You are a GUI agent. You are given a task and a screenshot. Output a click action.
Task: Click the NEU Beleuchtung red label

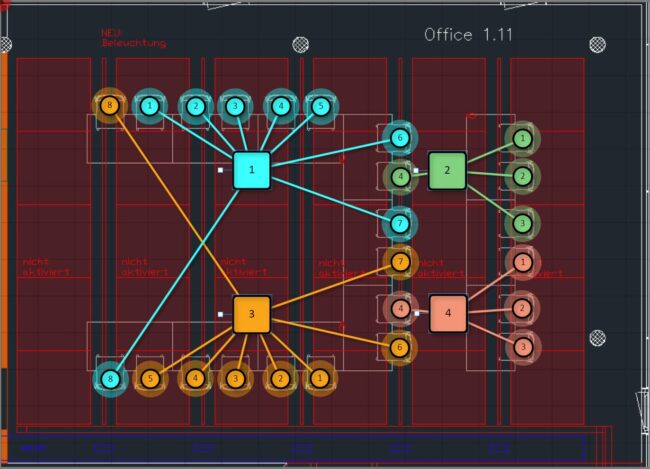(x=133, y=38)
